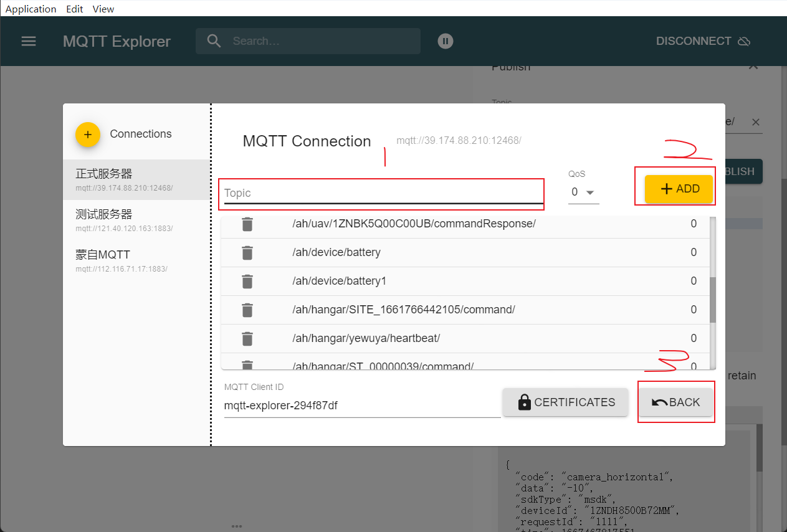Delete the /ah/device/battery subscription

click(x=247, y=252)
